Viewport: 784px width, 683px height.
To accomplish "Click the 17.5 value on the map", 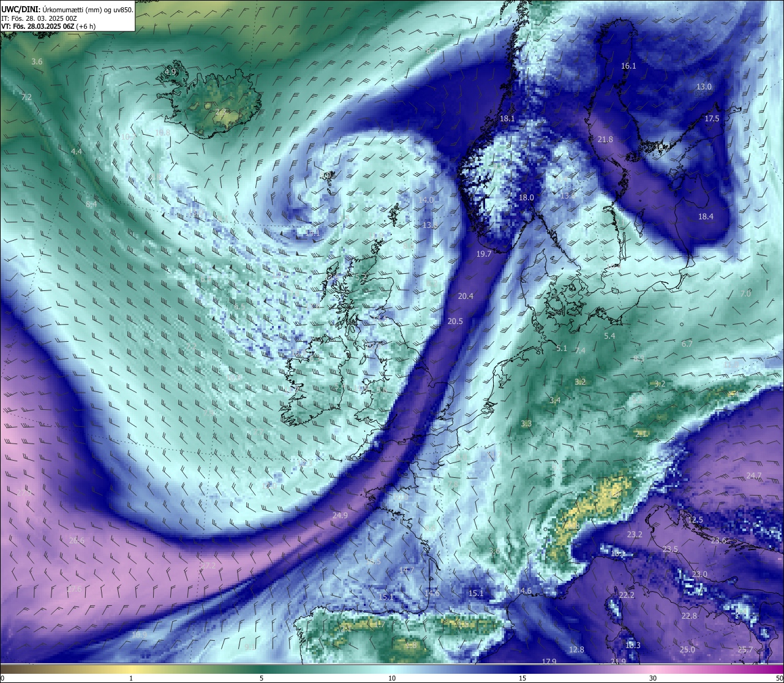I will pyautogui.click(x=712, y=118).
